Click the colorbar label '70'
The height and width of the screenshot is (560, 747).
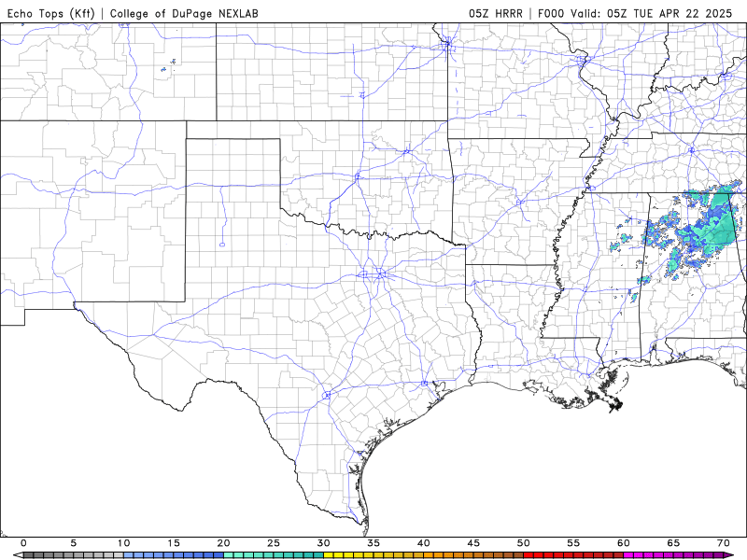(724, 543)
